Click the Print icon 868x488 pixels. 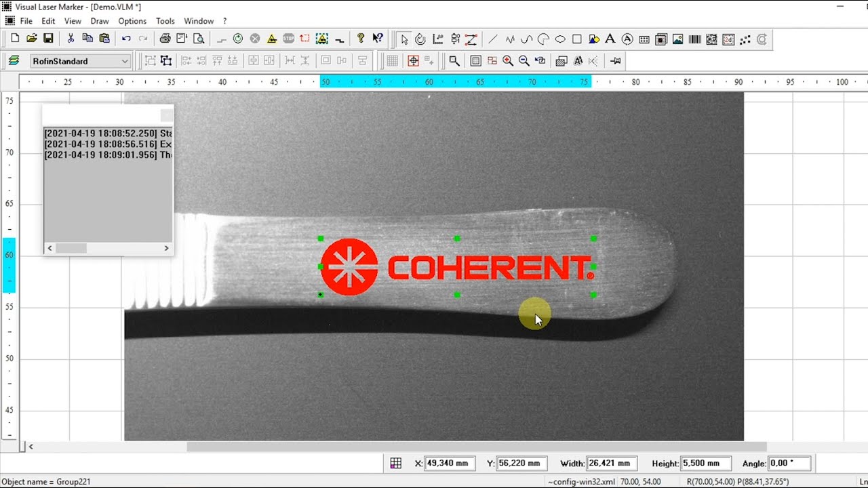[x=165, y=39]
